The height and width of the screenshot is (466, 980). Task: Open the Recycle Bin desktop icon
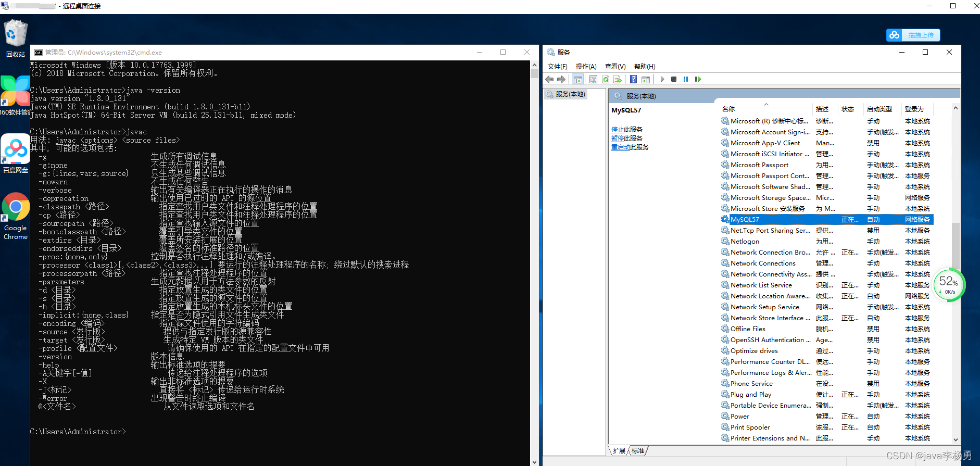click(16, 39)
